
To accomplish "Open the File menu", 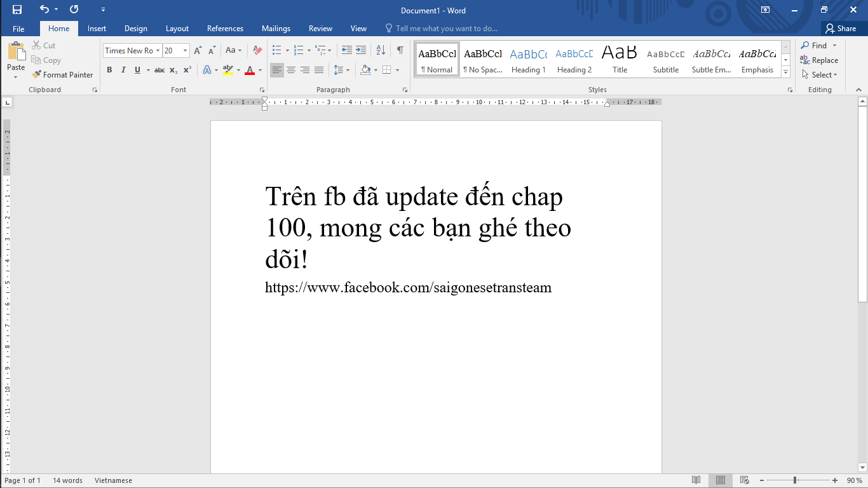I will 18,29.
